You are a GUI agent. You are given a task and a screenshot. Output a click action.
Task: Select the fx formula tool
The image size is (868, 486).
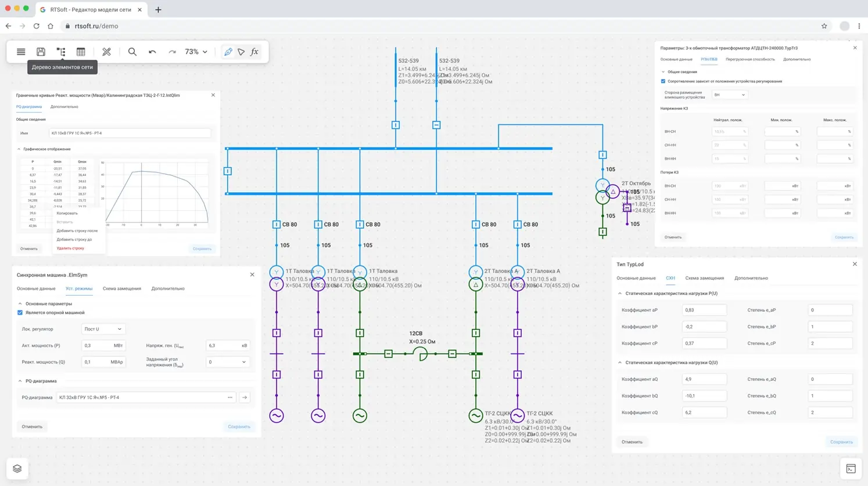(254, 52)
